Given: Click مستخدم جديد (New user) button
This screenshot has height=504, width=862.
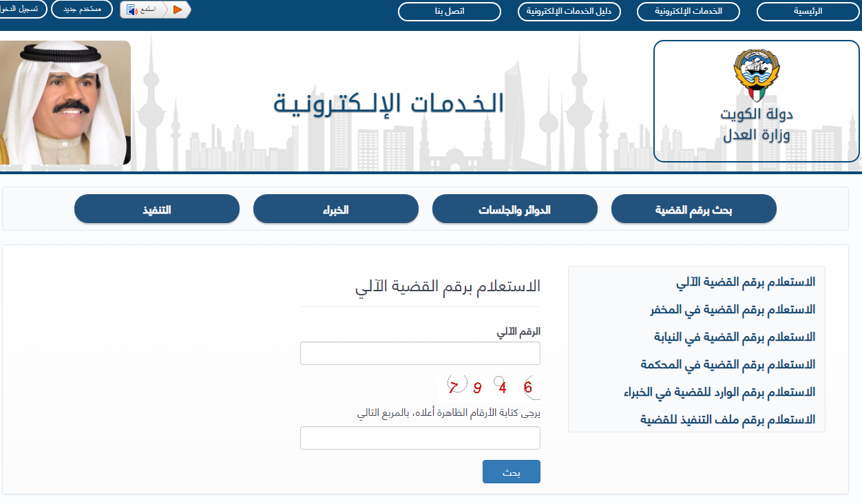Looking at the screenshot, I should pyautogui.click(x=82, y=10).
